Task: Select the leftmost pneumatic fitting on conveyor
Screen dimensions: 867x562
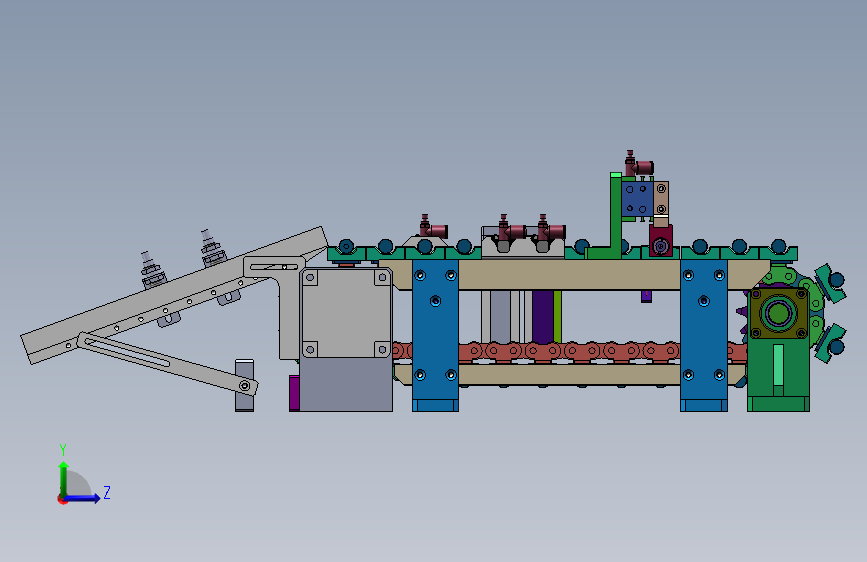Action: tap(432, 227)
